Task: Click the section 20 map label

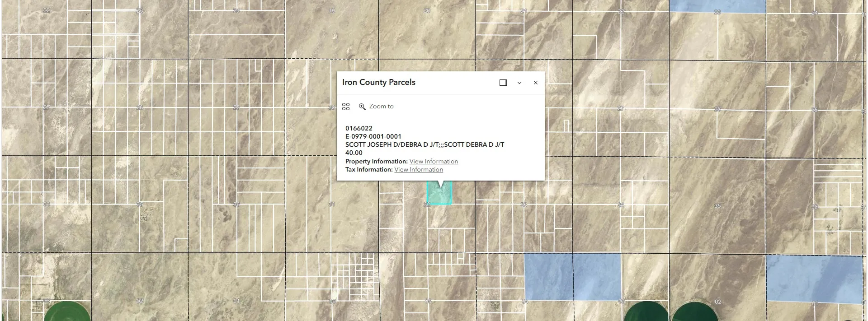Action: (x=427, y=10)
